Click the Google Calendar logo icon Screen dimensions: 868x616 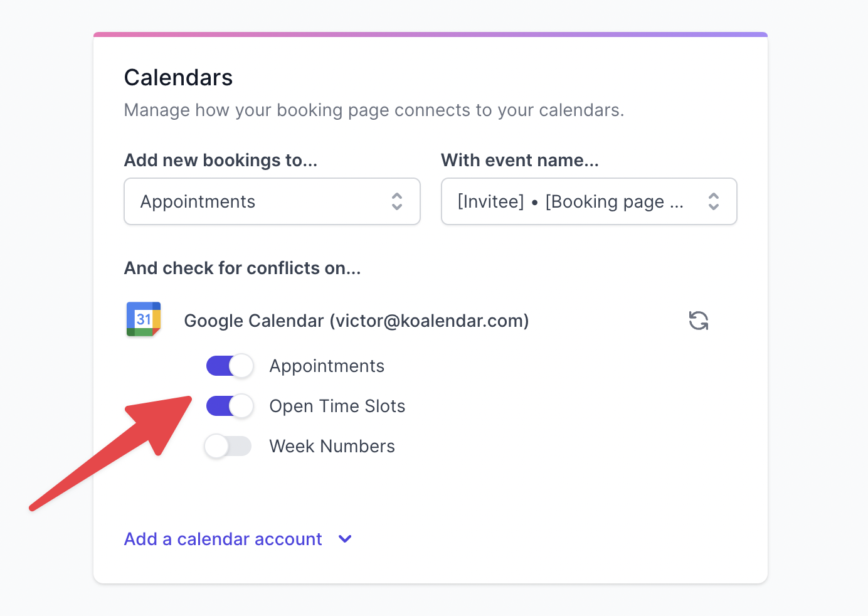click(x=144, y=319)
